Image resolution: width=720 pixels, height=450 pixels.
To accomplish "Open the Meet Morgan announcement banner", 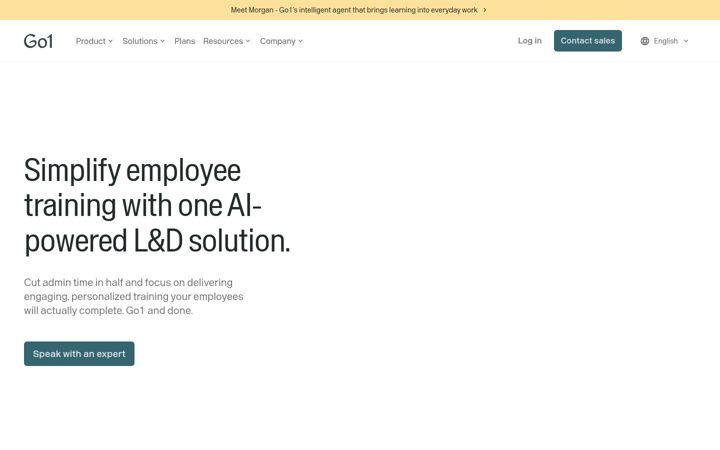I will (x=360, y=10).
